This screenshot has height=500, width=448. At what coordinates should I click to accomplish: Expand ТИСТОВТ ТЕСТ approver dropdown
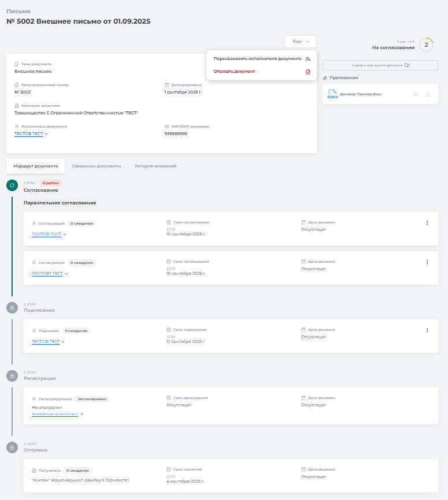pos(50,273)
